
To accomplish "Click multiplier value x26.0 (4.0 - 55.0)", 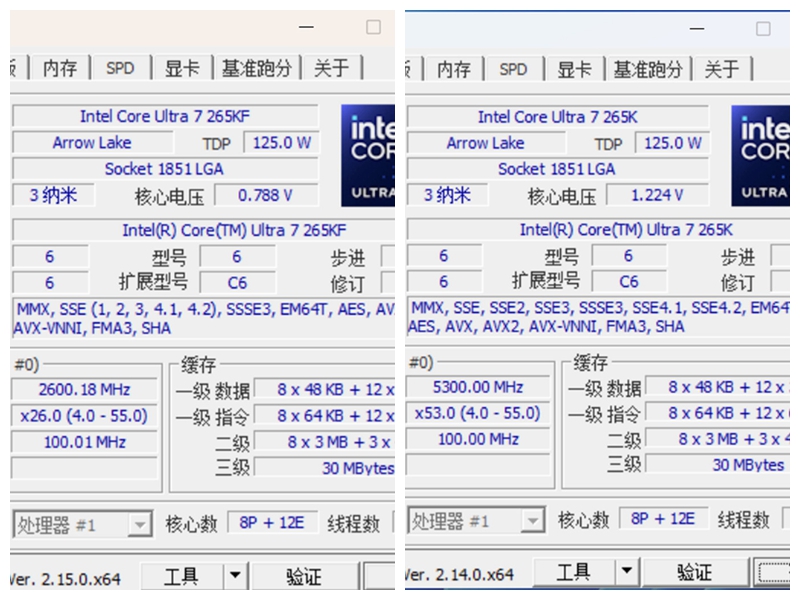I will point(85,416).
